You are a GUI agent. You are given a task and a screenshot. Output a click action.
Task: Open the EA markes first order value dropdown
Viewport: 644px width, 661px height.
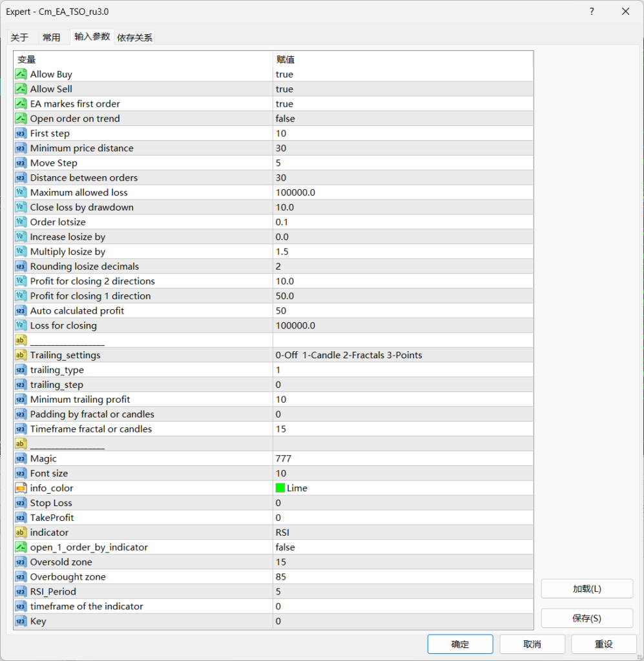point(402,104)
